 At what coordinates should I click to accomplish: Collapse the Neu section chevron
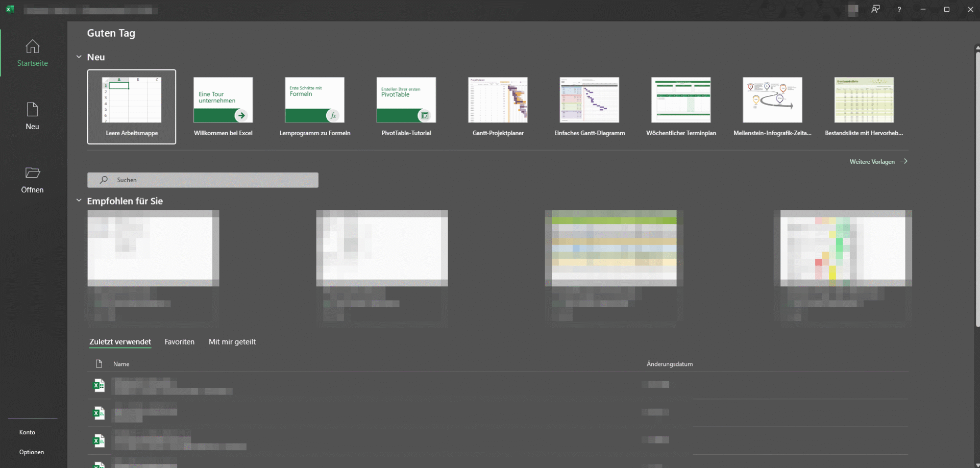point(79,57)
